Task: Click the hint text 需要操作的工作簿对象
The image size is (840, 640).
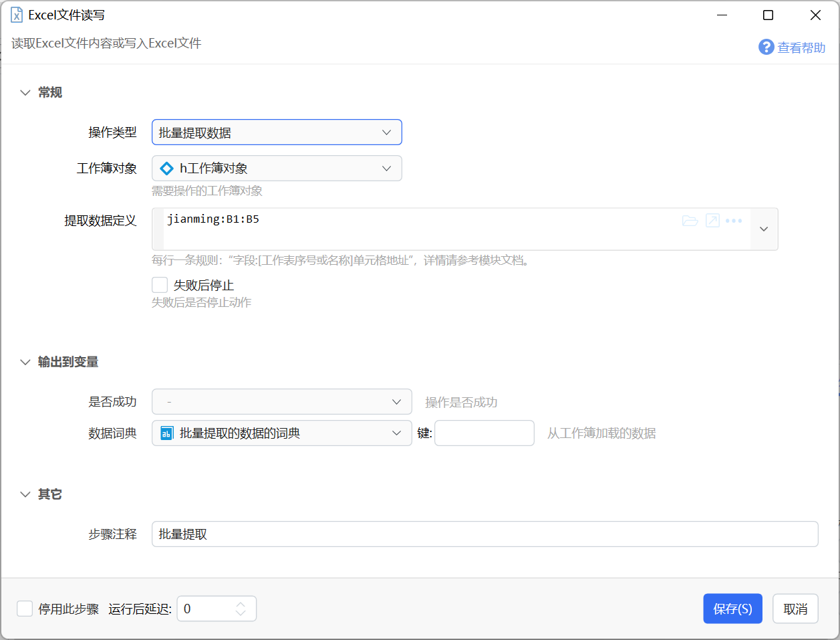Action: (x=207, y=191)
